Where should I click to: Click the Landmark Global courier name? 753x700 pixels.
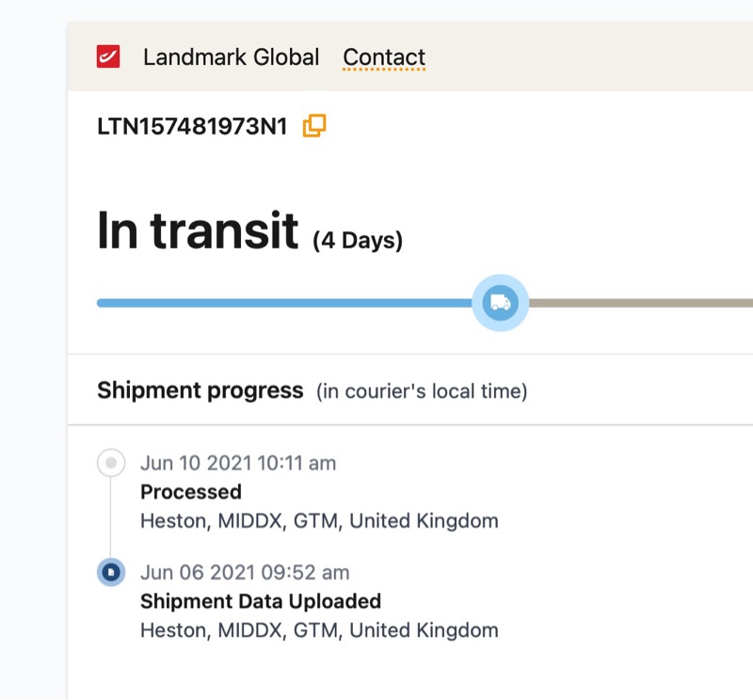point(231,57)
